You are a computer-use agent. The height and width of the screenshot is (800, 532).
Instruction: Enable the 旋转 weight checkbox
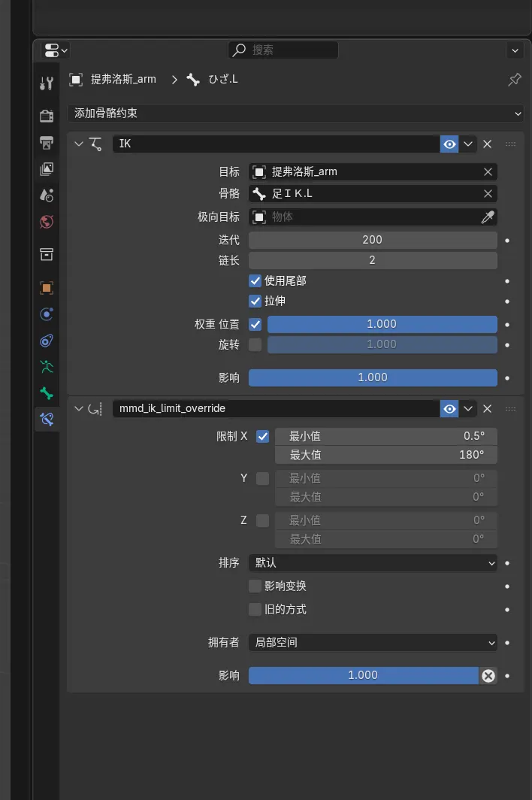pos(255,345)
